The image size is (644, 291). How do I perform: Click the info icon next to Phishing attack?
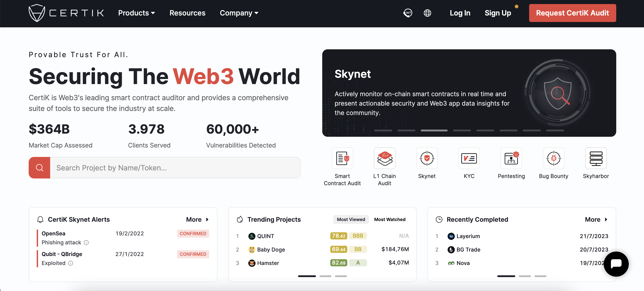pyautogui.click(x=86, y=243)
